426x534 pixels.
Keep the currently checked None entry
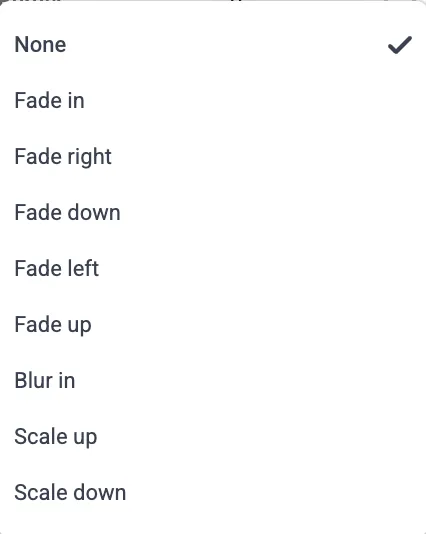coord(213,45)
